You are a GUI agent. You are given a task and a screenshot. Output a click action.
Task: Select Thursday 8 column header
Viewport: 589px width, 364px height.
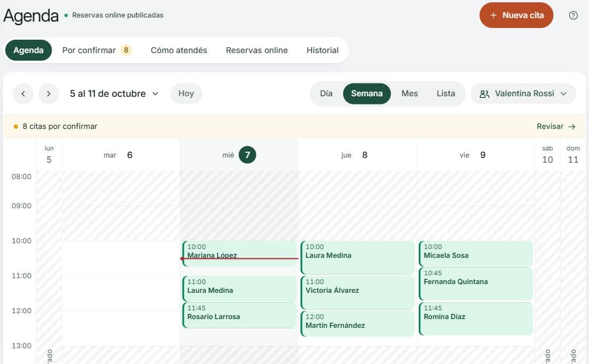coord(357,155)
